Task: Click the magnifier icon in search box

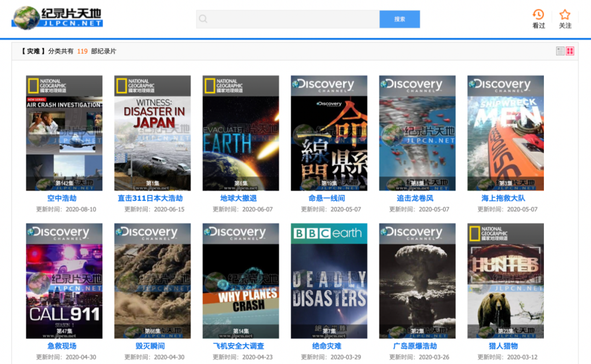Action: tap(203, 19)
